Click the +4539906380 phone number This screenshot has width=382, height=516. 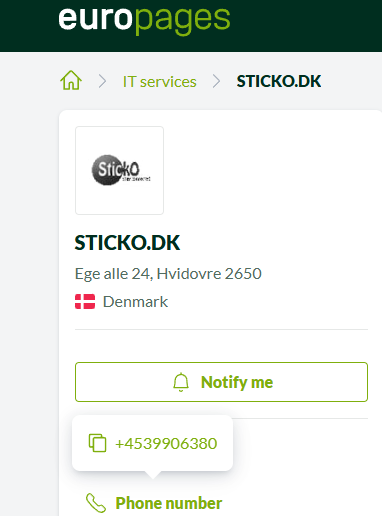(166, 444)
